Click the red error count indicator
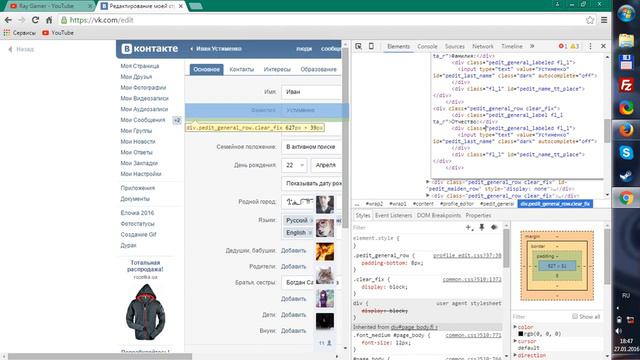This screenshot has width=640, height=360. coord(563,46)
